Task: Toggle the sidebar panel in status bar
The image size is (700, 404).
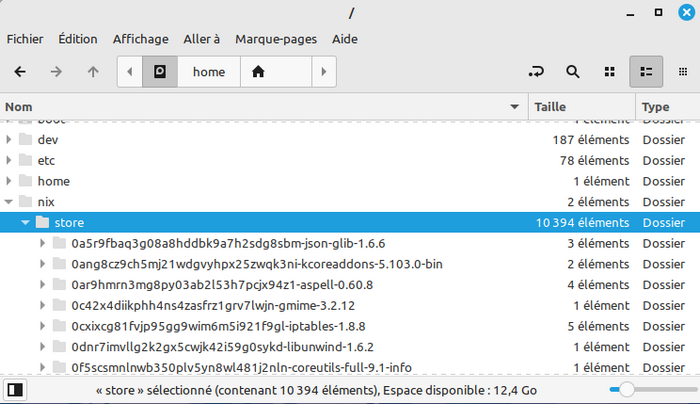Action: [15, 389]
